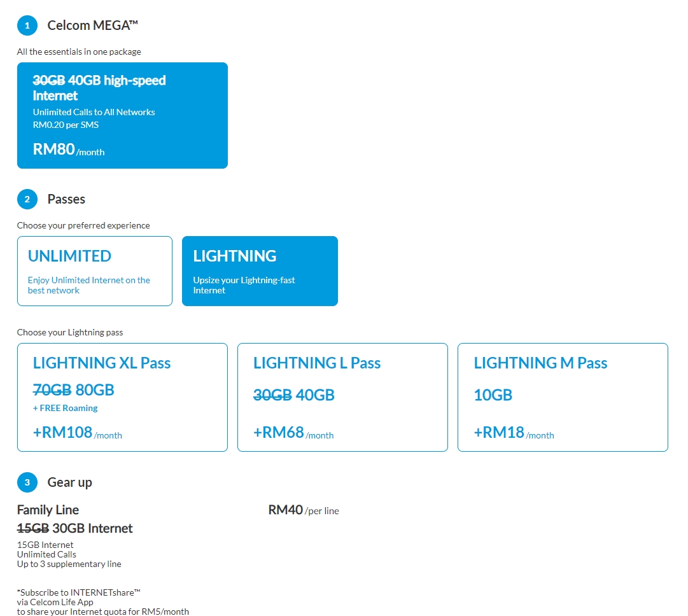This screenshot has width=688, height=616.
Task: Click the RM40 per line price
Action: click(304, 510)
